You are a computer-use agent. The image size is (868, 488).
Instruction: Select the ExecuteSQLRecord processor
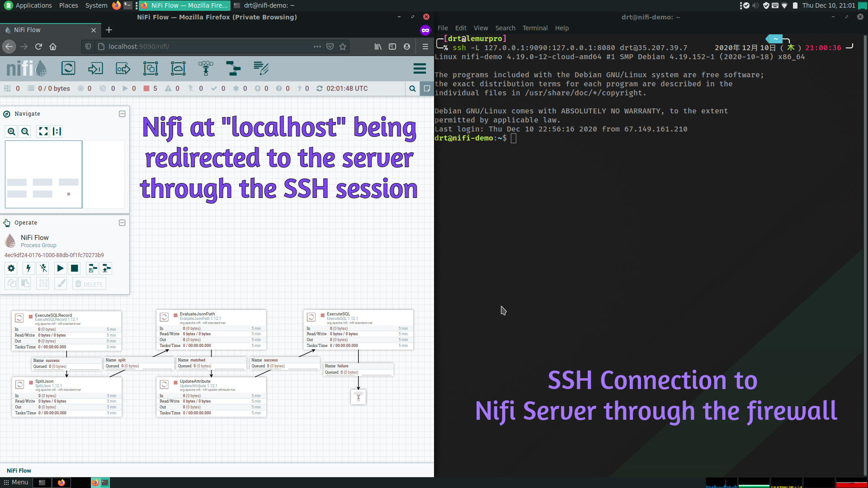(x=66, y=331)
